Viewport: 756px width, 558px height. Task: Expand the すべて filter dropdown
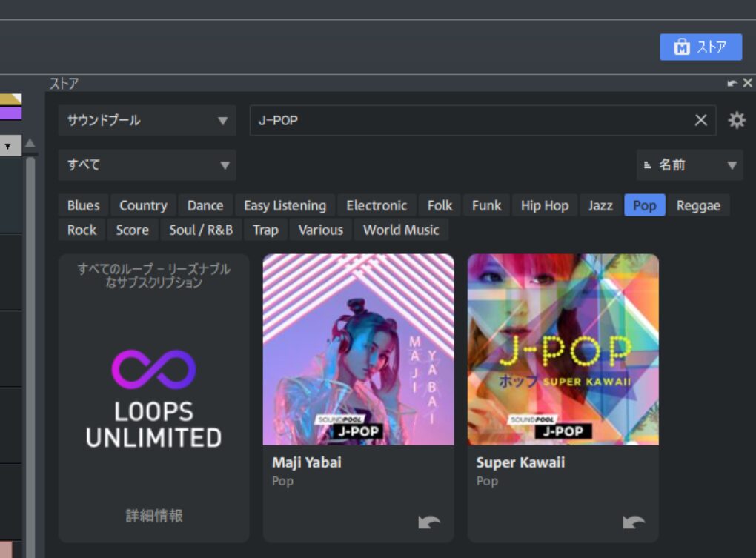pyautogui.click(x=147, y=165)
